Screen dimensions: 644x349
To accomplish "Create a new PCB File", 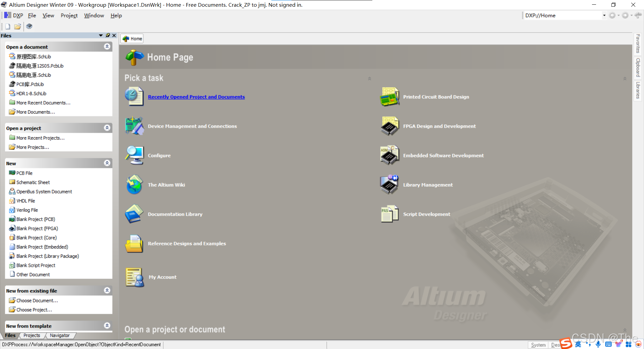I will pos(24,173).
